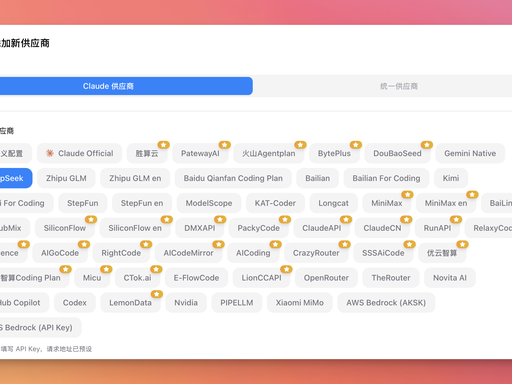Select the RunAPI provider chip

click(437, 228)
